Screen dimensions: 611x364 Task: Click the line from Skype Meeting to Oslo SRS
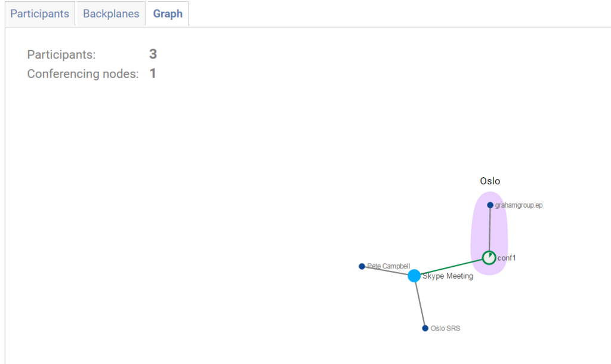click(420, 303)
